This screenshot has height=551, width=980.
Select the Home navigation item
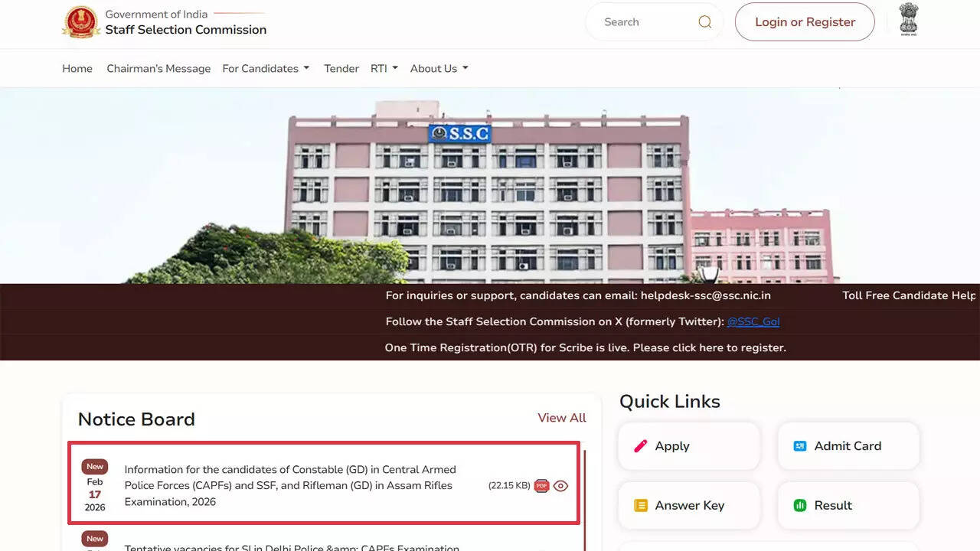pyautogui.click(x=77, y=68)
